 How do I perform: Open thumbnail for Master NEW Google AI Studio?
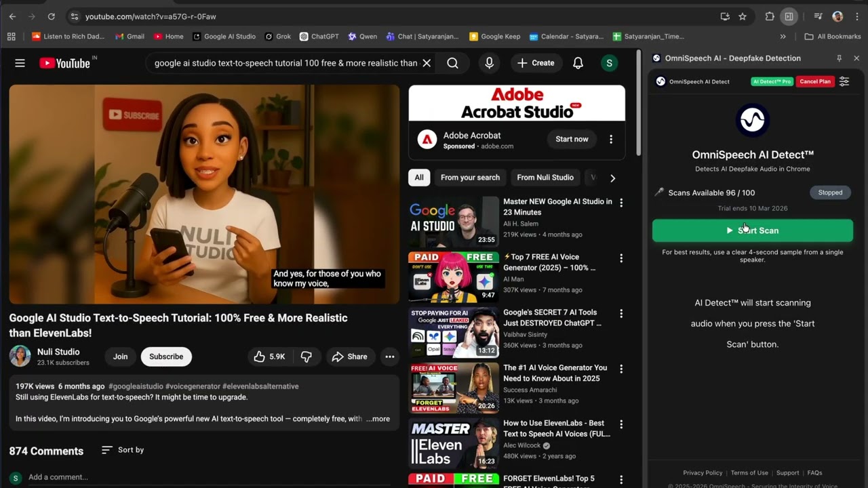(x=454, y=222)
